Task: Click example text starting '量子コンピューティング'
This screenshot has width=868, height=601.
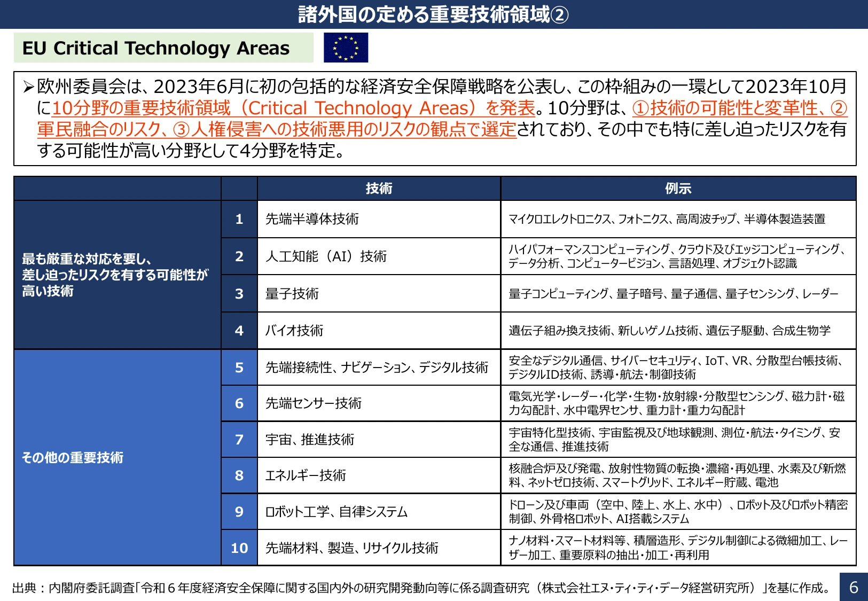Action: pos(673,293)
